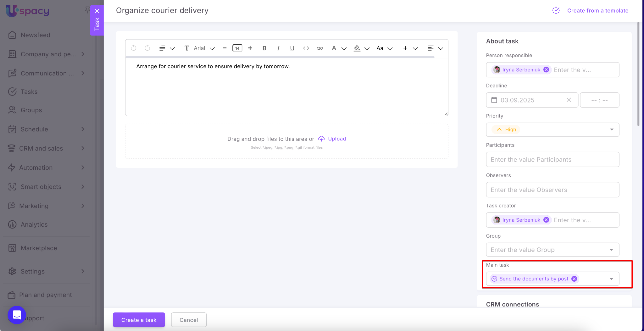Remove Iryna Serbeniuk from Person responsible
The height and width of the screenshot is (331, 644).
(547, 70)
